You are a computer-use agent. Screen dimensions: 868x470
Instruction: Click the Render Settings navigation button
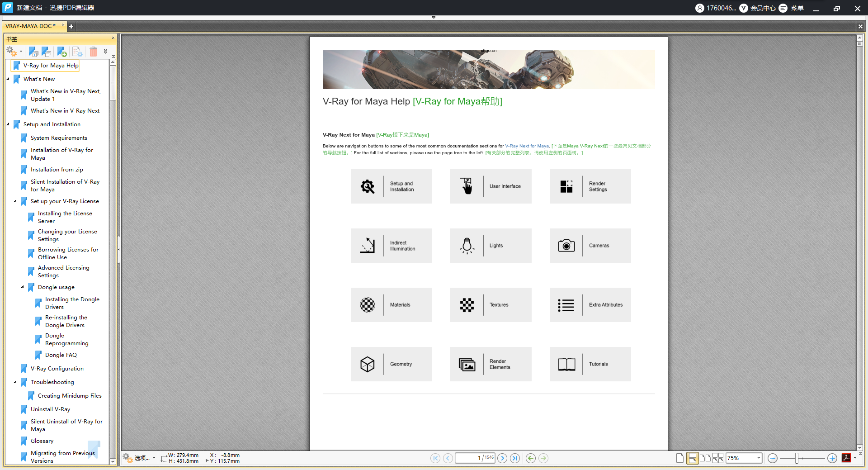(x=590, y=186)
